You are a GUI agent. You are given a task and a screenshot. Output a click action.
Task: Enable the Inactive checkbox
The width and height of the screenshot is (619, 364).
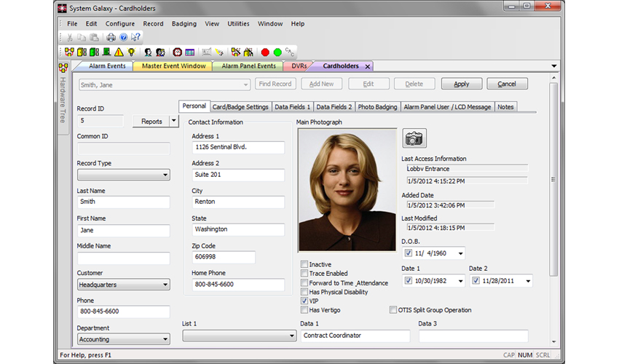click(304, 264)
